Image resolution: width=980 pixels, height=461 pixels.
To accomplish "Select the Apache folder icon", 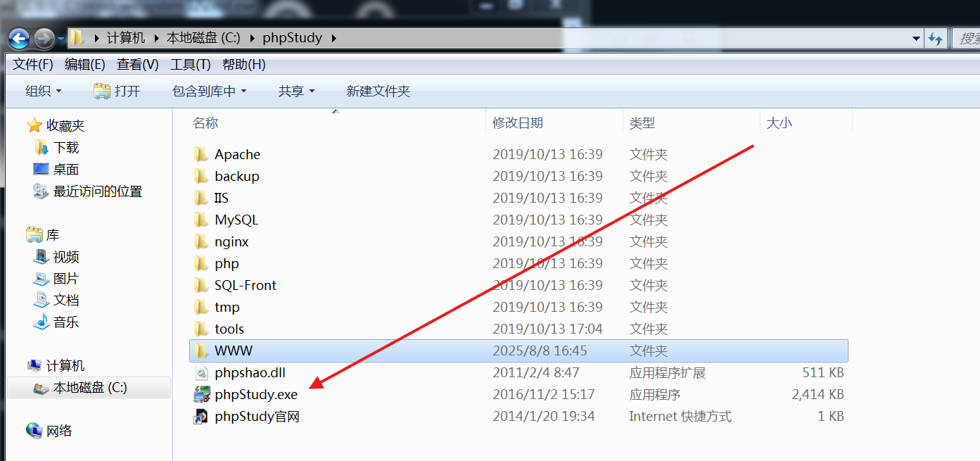I will (x=202, y=154).
